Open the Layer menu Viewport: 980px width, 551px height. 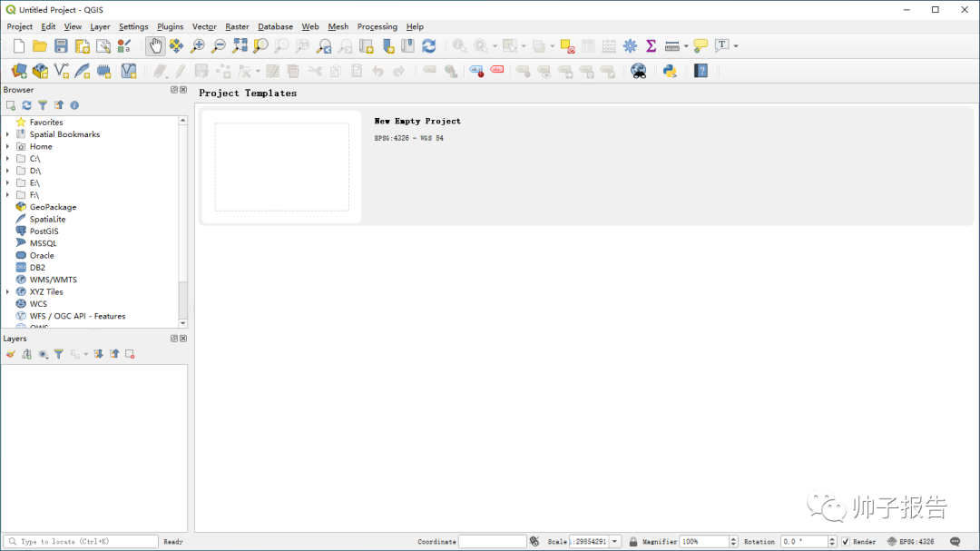coord(100,27)
